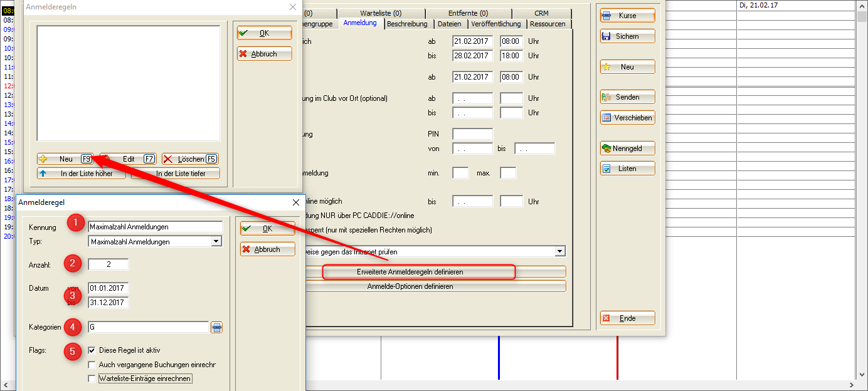Open Nenngeld entry fee settings
This screenshot has height=391, width=868.
pyautogui.click(x=627, y=149)
